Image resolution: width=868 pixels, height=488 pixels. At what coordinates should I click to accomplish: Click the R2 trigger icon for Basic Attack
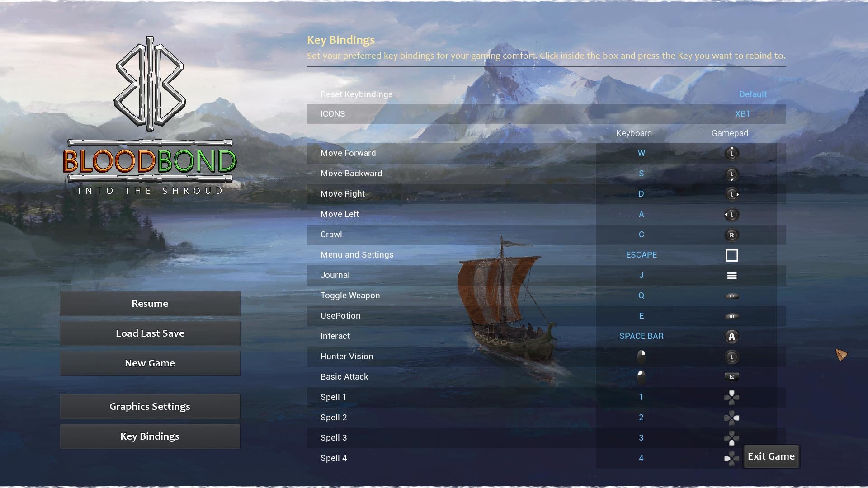click(x=731, y=377)
